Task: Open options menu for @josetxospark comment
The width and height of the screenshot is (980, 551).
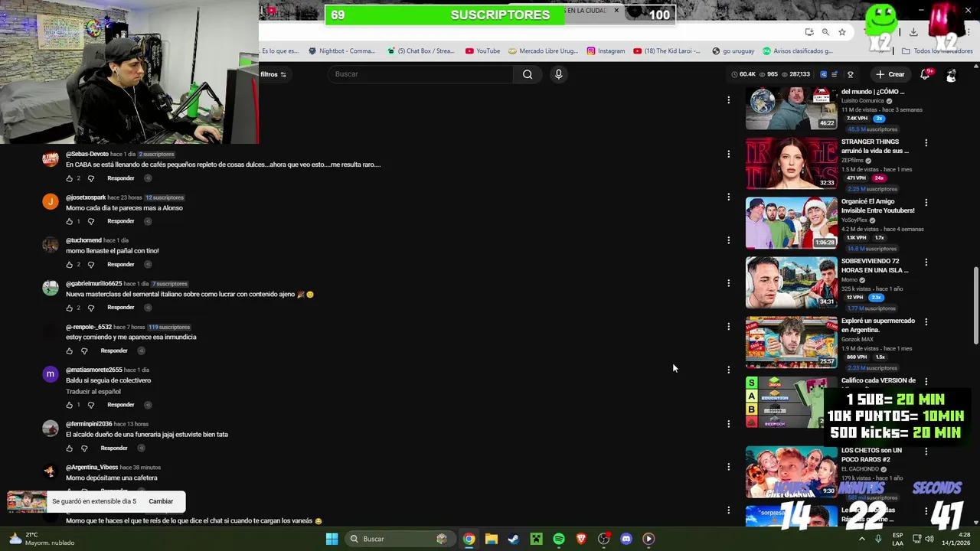Action: [x=728, y=197]
